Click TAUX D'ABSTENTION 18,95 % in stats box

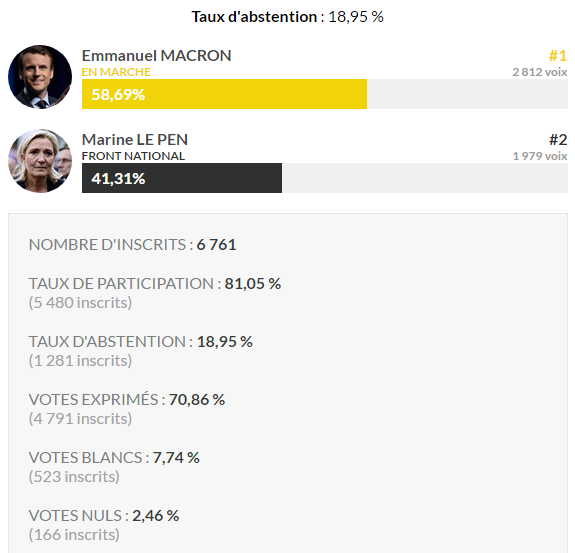click(x=140, y=341)
